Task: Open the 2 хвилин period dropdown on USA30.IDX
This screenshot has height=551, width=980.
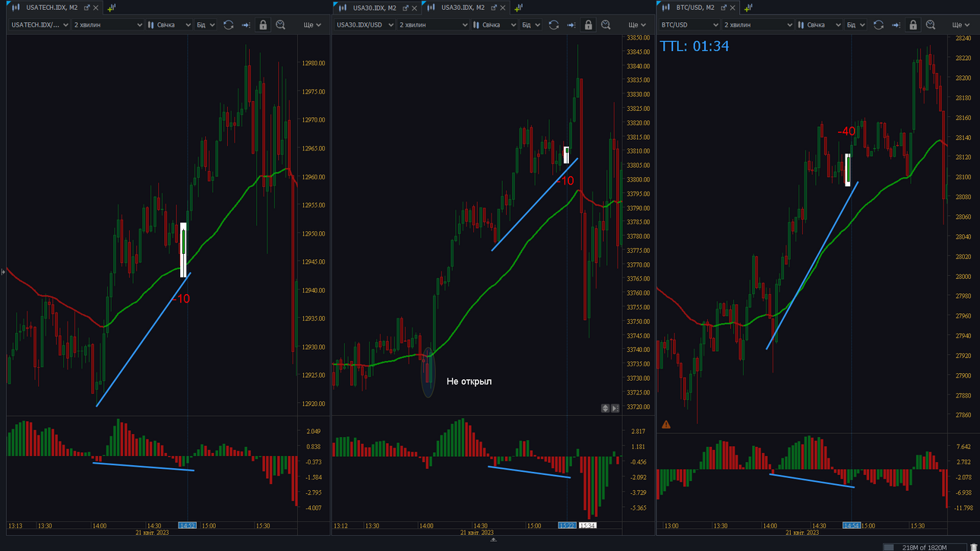Action: (433, 25)
